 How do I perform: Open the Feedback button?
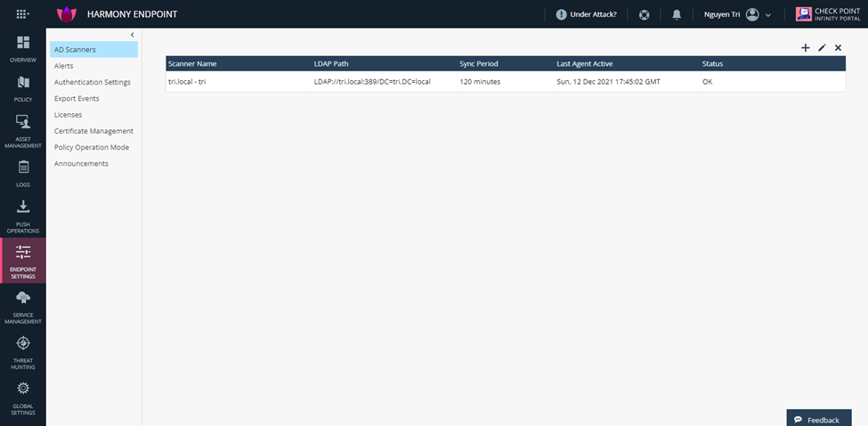[819, 418]
